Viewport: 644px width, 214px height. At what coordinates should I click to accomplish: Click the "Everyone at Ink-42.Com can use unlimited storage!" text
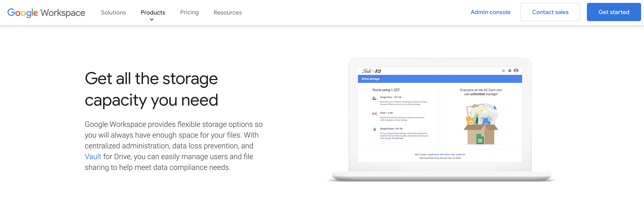pos(481,92)
